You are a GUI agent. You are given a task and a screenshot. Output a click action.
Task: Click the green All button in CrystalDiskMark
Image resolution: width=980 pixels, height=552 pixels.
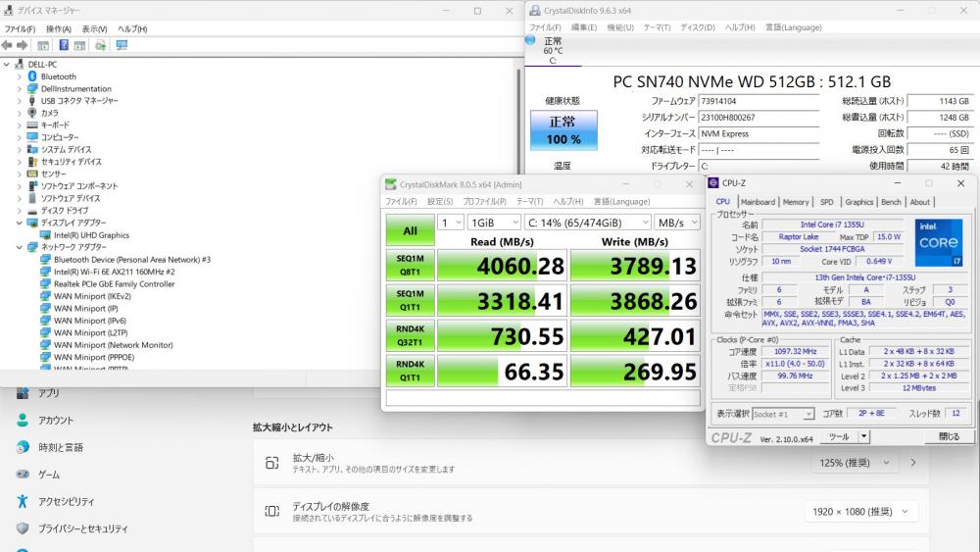point(410,230)
